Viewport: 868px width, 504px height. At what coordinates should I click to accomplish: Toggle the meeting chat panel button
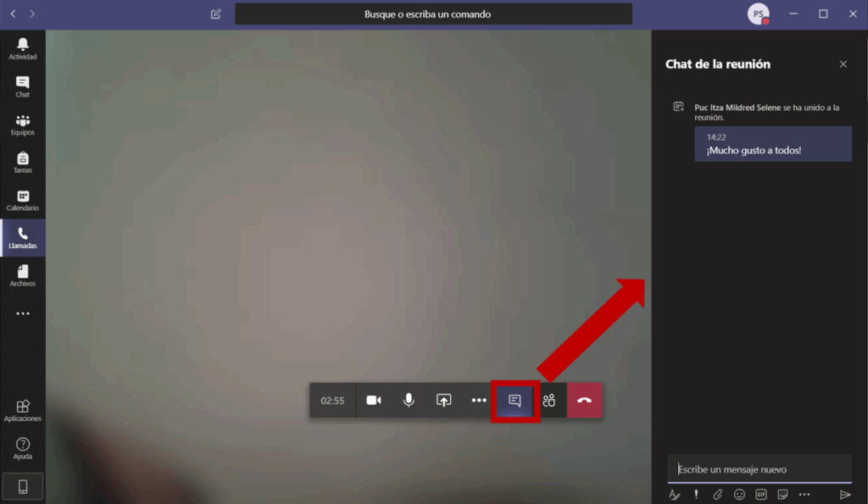click(x=515, y=401)
